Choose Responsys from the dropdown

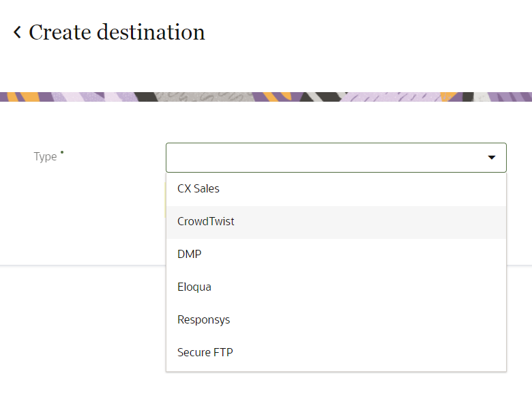pos(203,320)
